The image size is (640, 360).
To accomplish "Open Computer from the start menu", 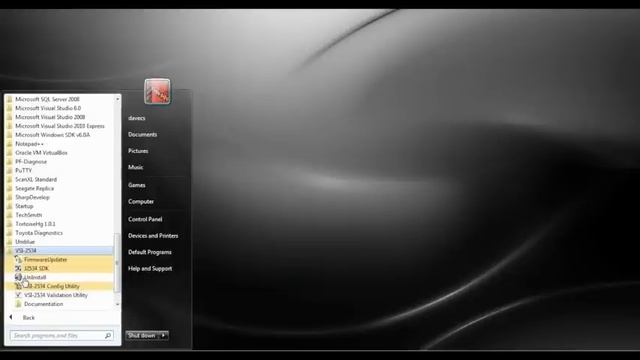I will pos(141,202).
